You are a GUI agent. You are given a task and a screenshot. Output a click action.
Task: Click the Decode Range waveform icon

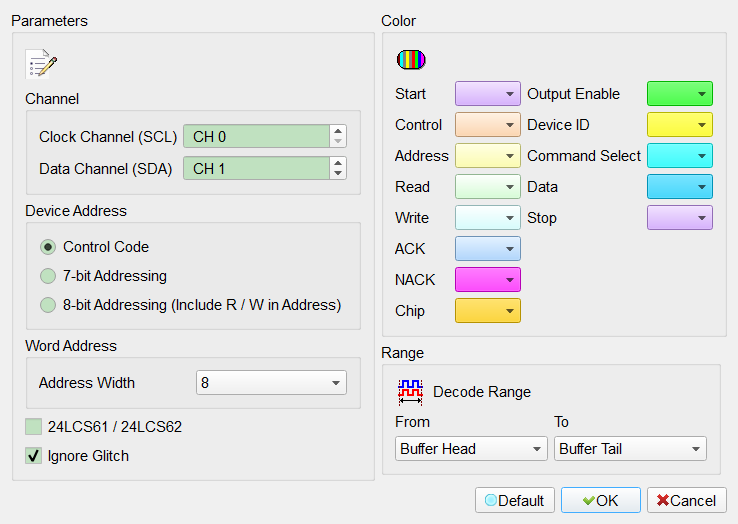(x=410, y=392)
